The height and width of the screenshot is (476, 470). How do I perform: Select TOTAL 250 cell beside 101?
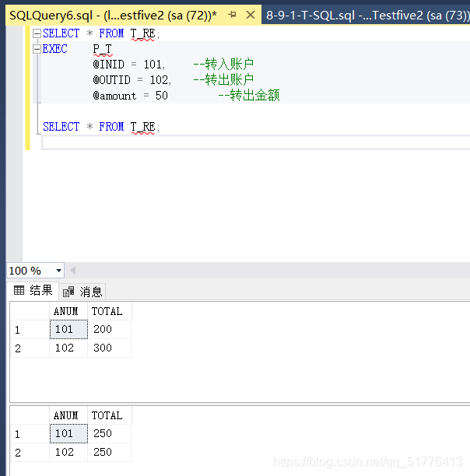109,433
